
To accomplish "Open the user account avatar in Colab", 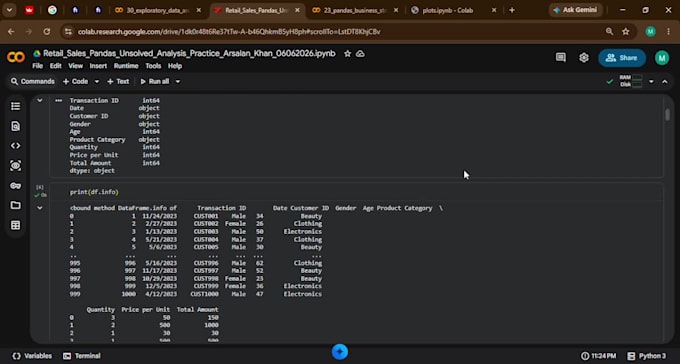I will click(x=662, y=58).
